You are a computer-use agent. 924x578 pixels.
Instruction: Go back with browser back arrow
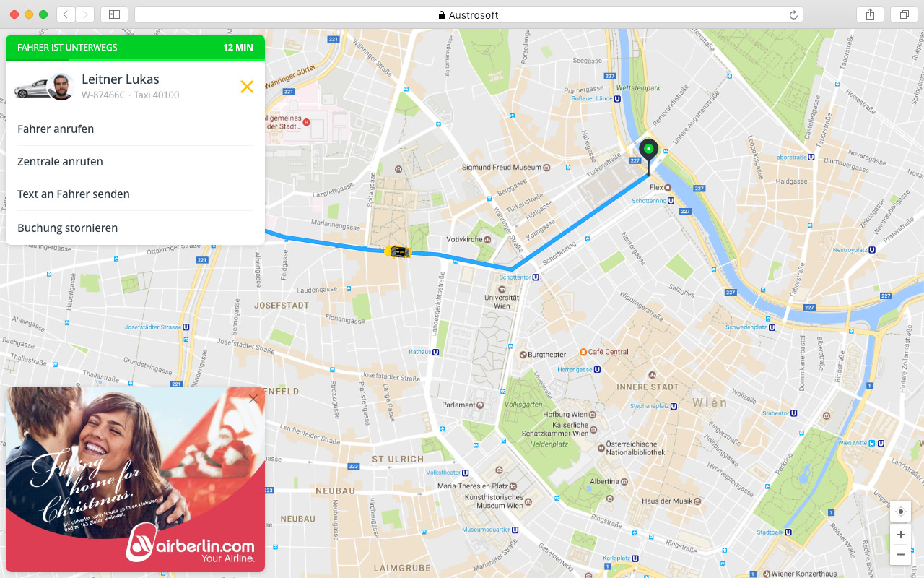66,14
